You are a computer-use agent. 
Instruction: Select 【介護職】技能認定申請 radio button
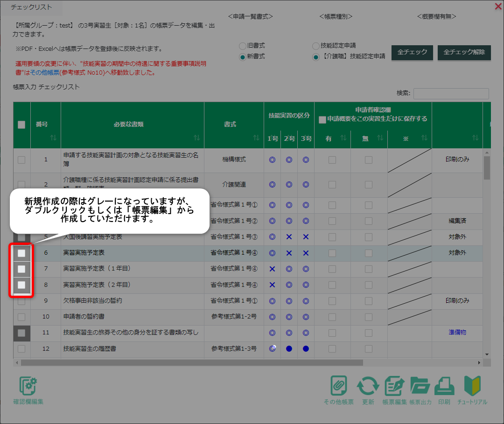316,57
